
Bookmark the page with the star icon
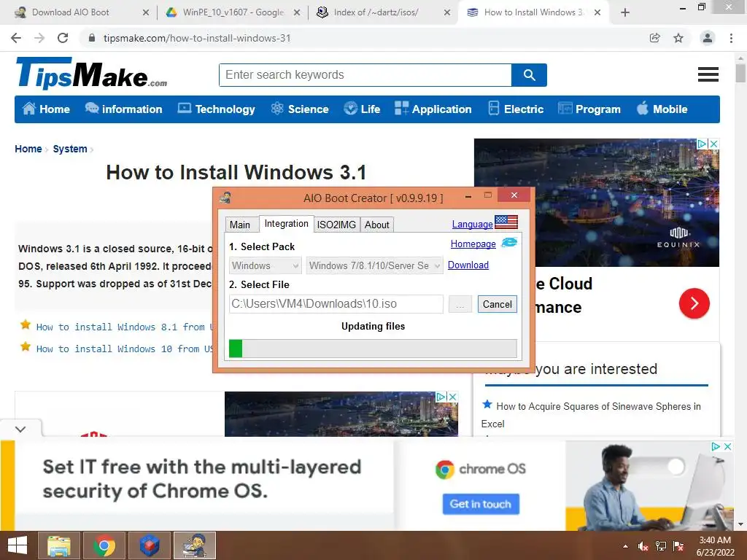[x=678, y=38]
